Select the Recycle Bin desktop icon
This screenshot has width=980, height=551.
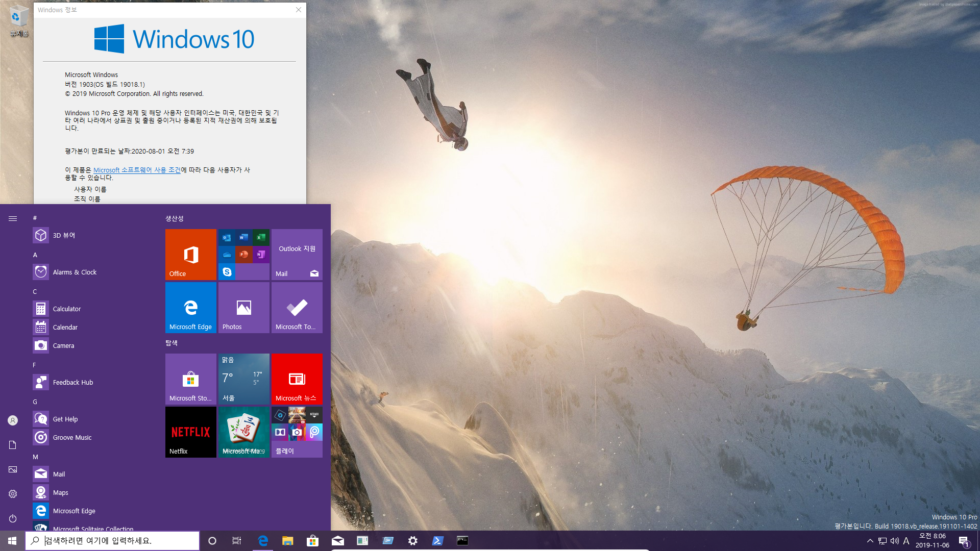(19, 21)
